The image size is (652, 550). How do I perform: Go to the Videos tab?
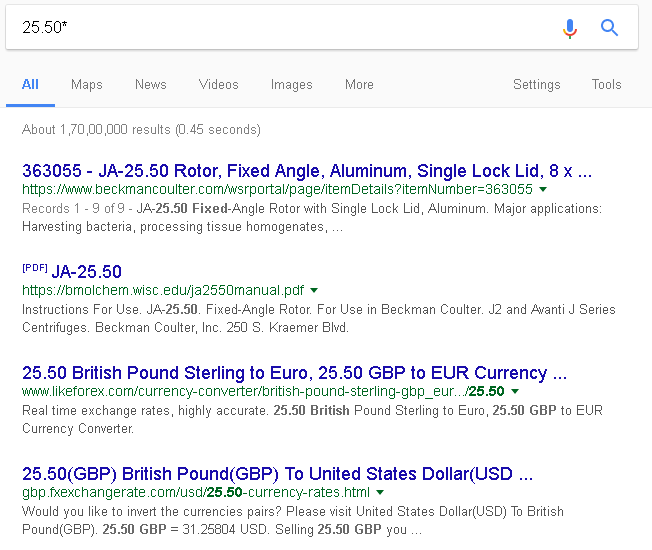point(218,85)
